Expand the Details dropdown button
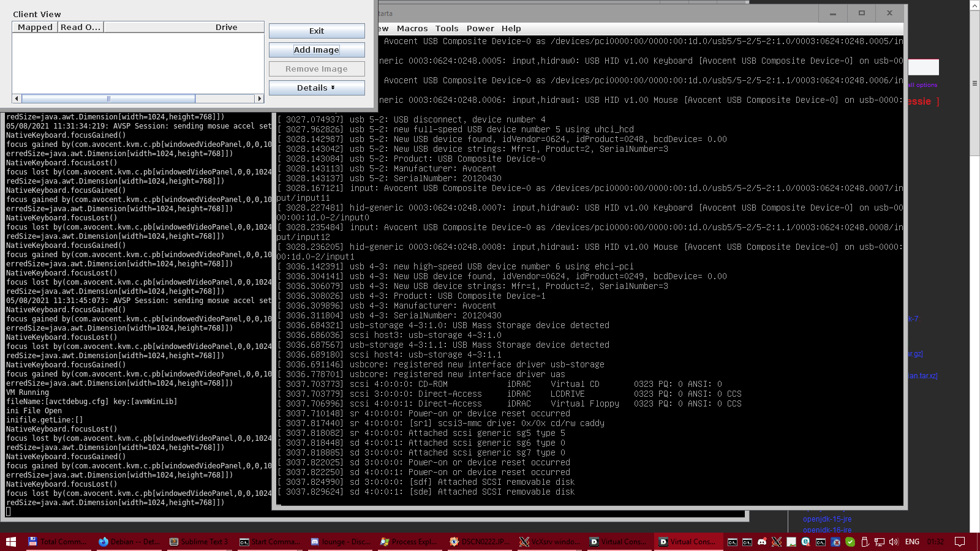 click(317, 88)
